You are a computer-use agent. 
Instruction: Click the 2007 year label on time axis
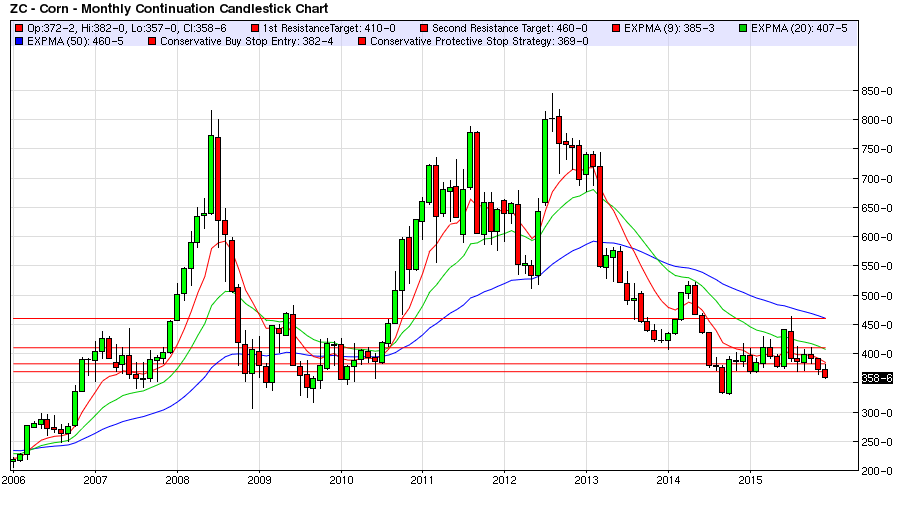[95, 480]
